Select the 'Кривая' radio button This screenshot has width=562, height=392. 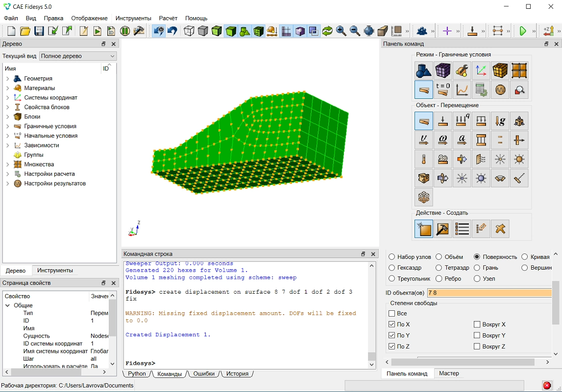click(525, 256)
